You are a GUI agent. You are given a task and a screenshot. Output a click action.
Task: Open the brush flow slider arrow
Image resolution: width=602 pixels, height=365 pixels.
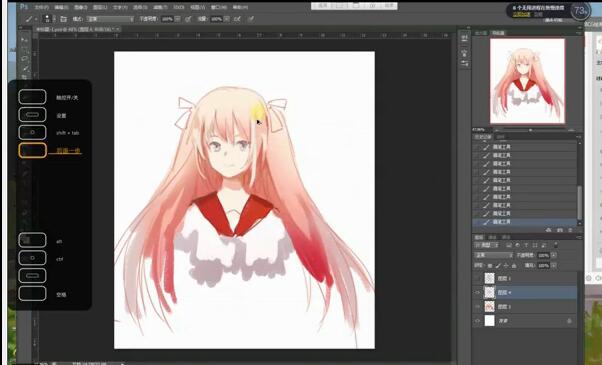[x=227, y=19]
